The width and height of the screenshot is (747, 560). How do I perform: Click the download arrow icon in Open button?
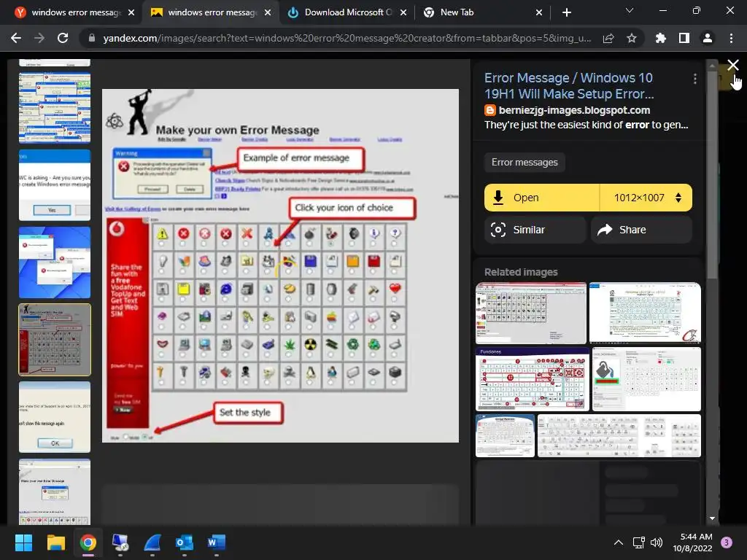[498, 197]
